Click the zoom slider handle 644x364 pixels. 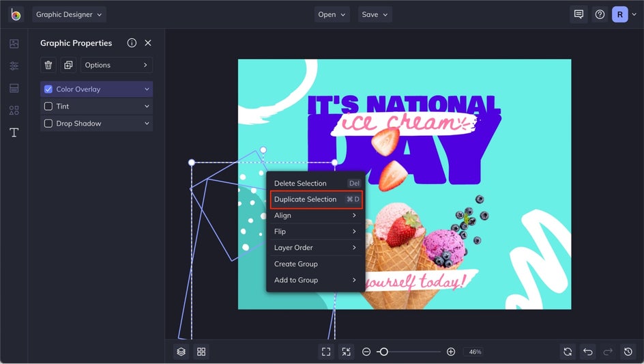click(x=383, y=352)
